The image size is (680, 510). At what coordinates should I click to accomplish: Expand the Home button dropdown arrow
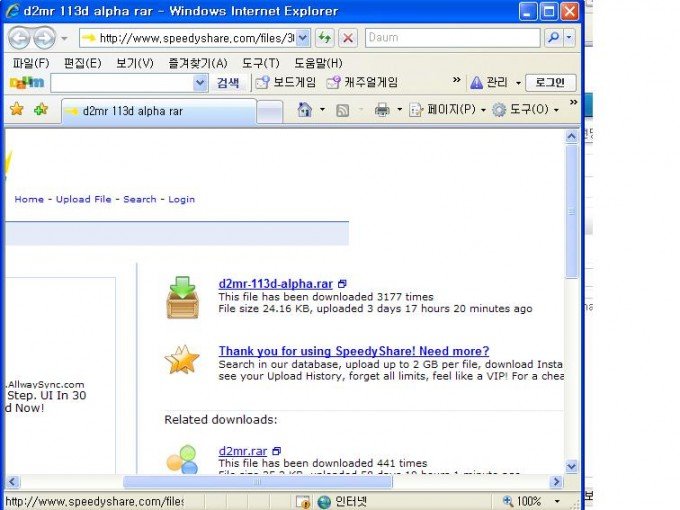pos(322,109)
